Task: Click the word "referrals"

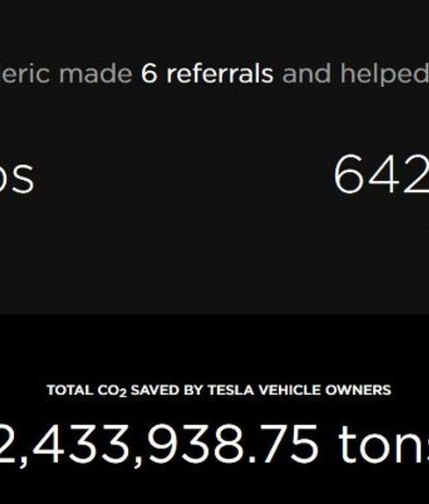Action: 219,75
